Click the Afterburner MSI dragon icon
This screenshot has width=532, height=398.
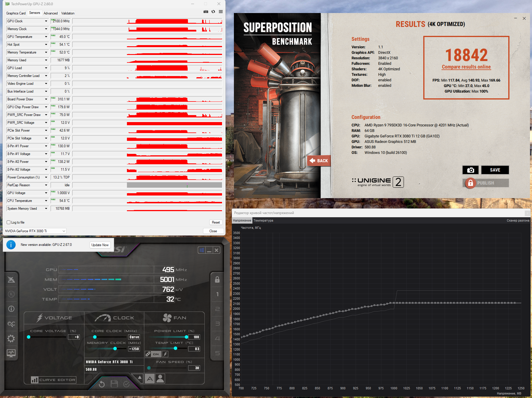point(11,279)
